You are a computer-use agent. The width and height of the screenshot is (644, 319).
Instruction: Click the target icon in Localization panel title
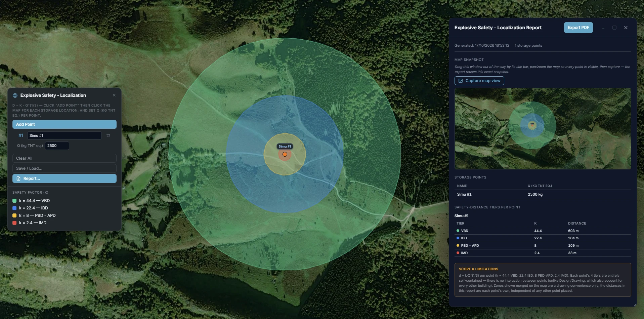[x=15, y=95]
